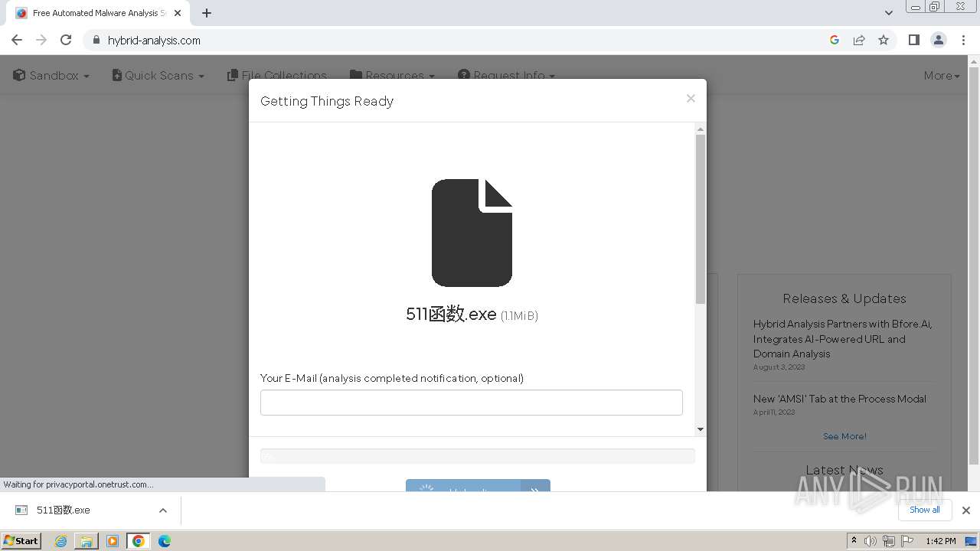This screenshot has height=551, width=980.
Task: Click the large file icon in dialog
Action: [472, 233]
